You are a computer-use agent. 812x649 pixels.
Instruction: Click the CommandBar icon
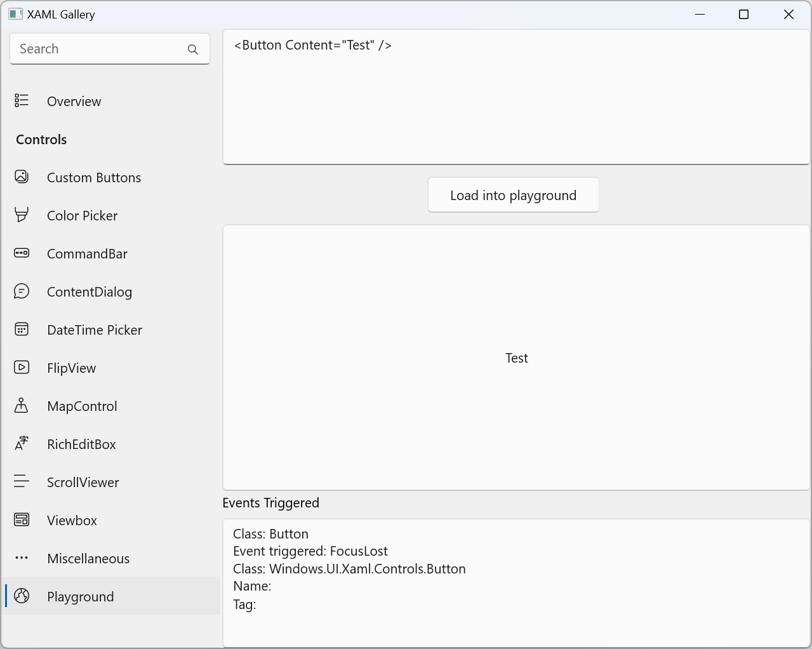21,253
